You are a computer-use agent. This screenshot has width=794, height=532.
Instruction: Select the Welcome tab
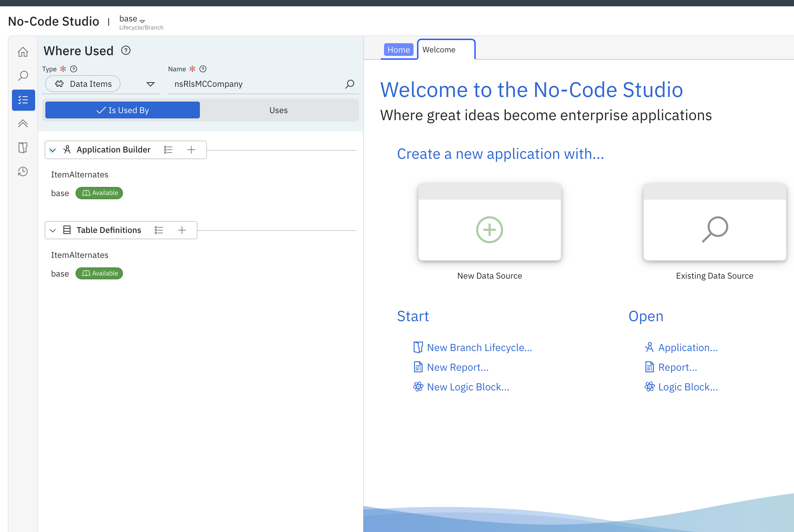coord(446,50)
